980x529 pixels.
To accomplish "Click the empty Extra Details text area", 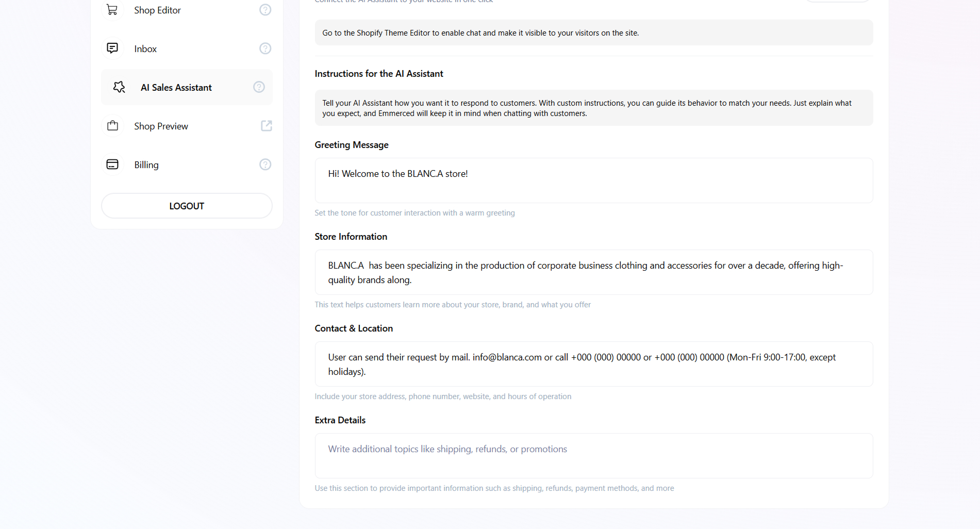I will click(x=593, y=456).
